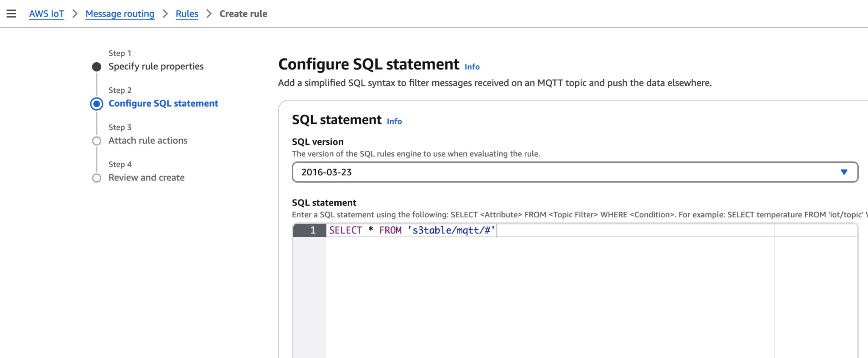Expand the SQL version dropdown

(574, 172)
